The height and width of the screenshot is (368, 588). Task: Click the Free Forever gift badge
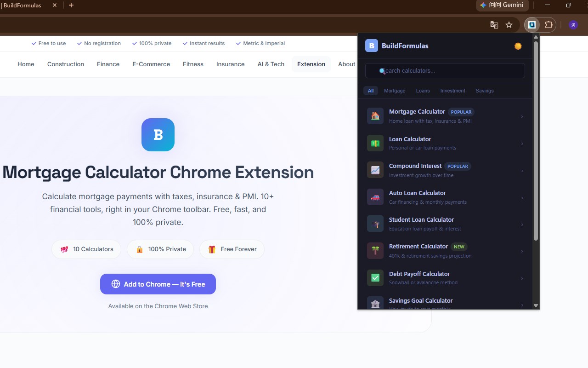pyautogui.click(x=232, y=249)
